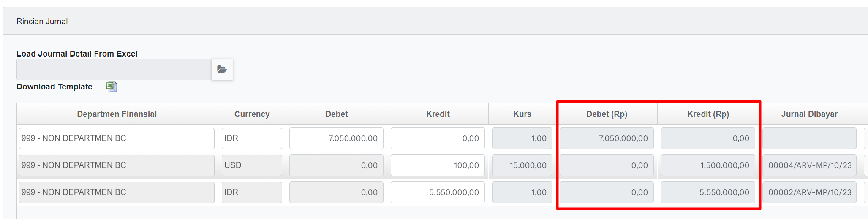Click Jurnal Dibayar field 00004/ARV-MP/10/23
Screen dimensions: 868x219
(x=809, y=165)
